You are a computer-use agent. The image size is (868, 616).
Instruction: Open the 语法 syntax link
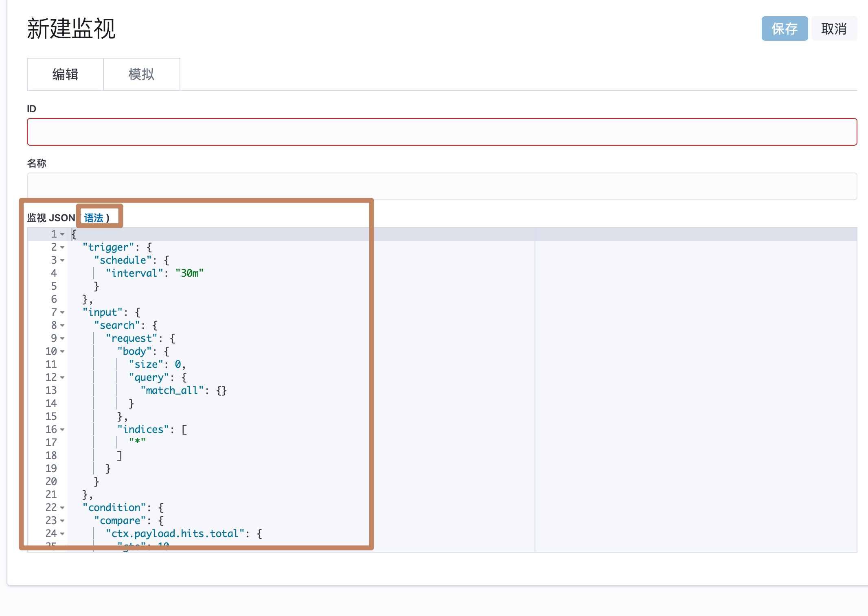coord(94,218)
